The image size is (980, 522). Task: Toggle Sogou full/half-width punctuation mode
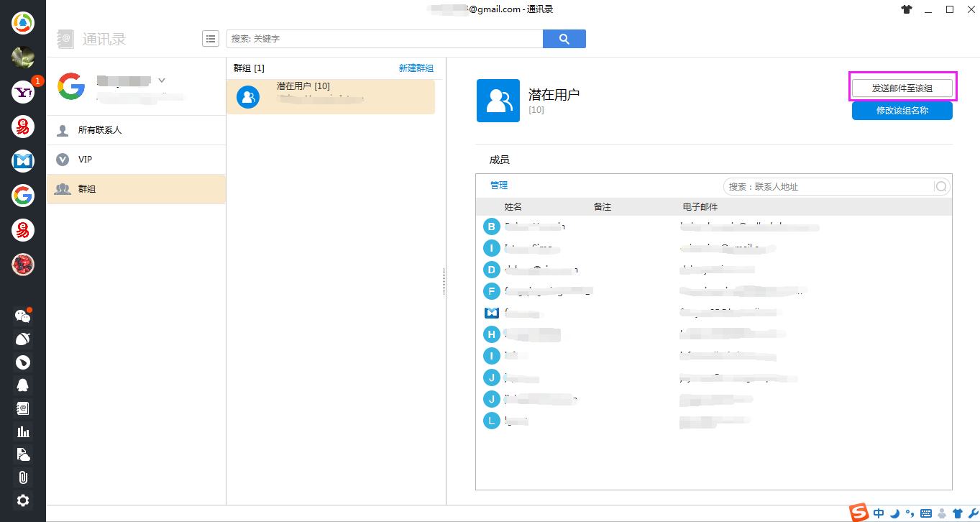[x=910, y=513]
